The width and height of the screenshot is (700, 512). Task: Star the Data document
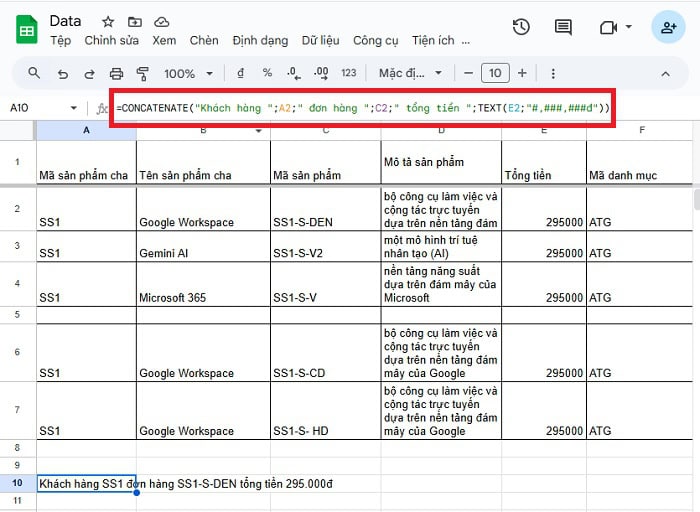point(108,21)
